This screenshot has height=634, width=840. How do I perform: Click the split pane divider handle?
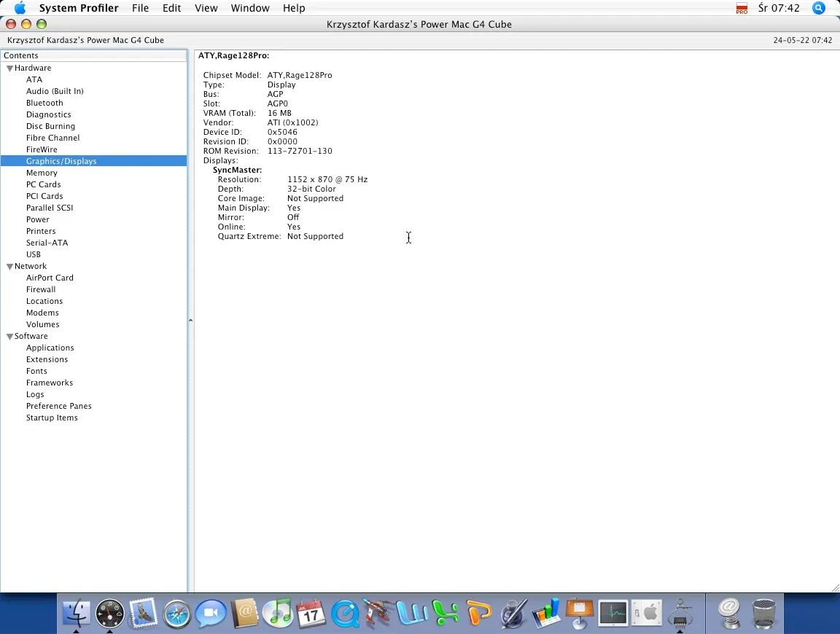click(x=191, y=321)
